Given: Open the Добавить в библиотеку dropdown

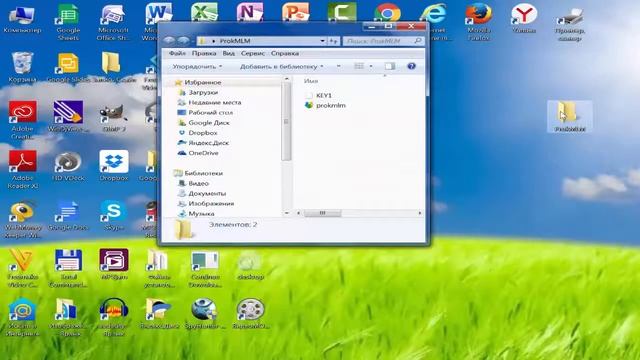Looking at the screenshot, I should coord(282,66).
